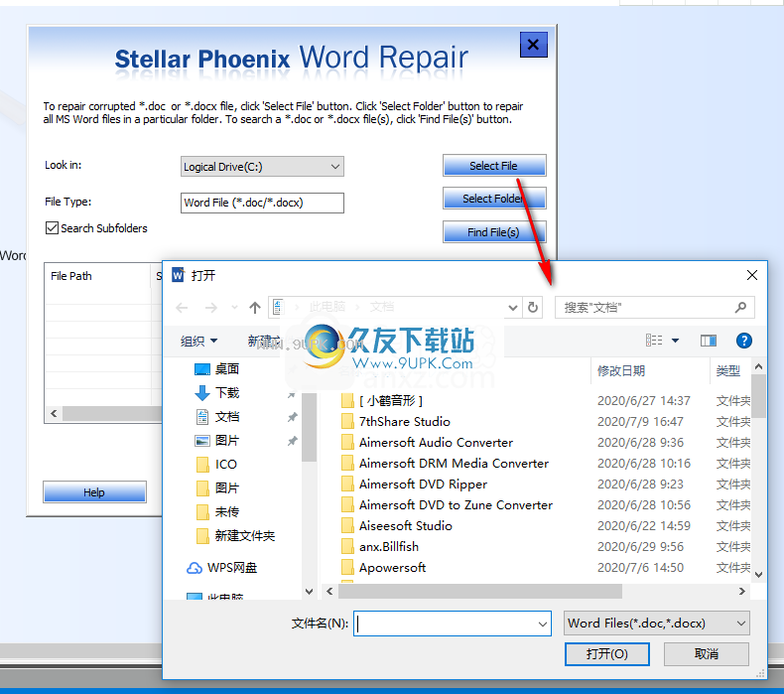The width and height of the screenshot is (784, 694).
Task: Go forward in the Open dialog
Action: (x=211, y=307)
